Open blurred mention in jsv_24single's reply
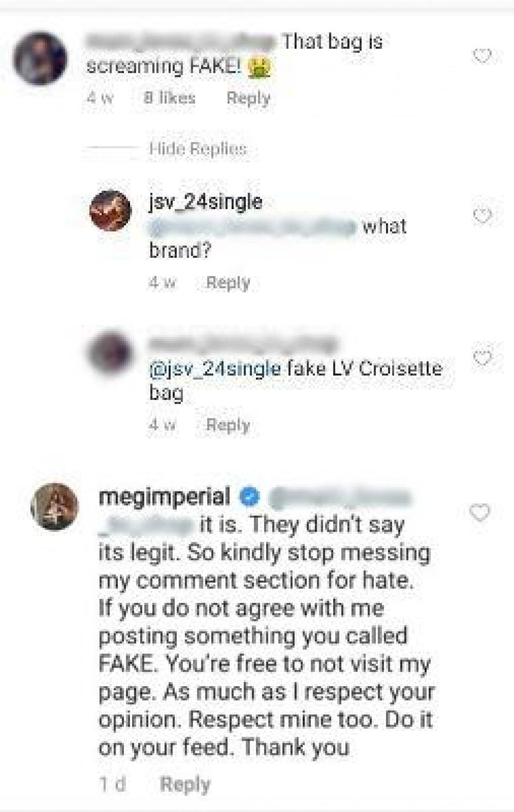The height and width of the screenshot is (812, 514). click(x=253, y=226)
